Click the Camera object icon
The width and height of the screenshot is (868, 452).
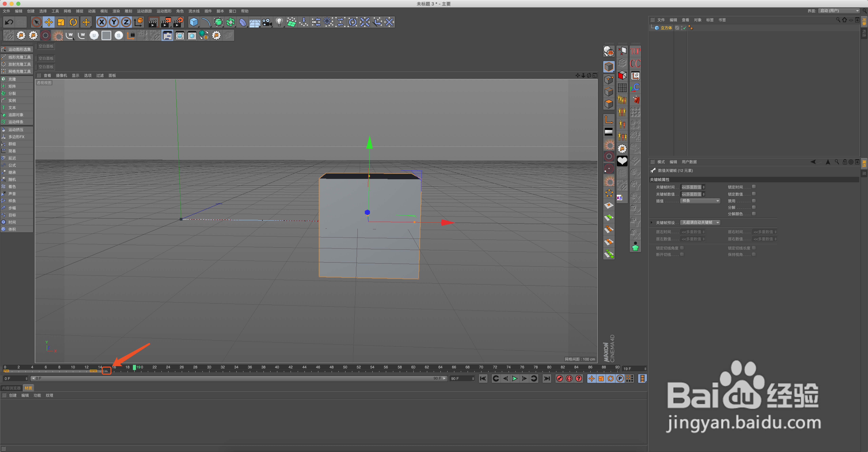267,22
